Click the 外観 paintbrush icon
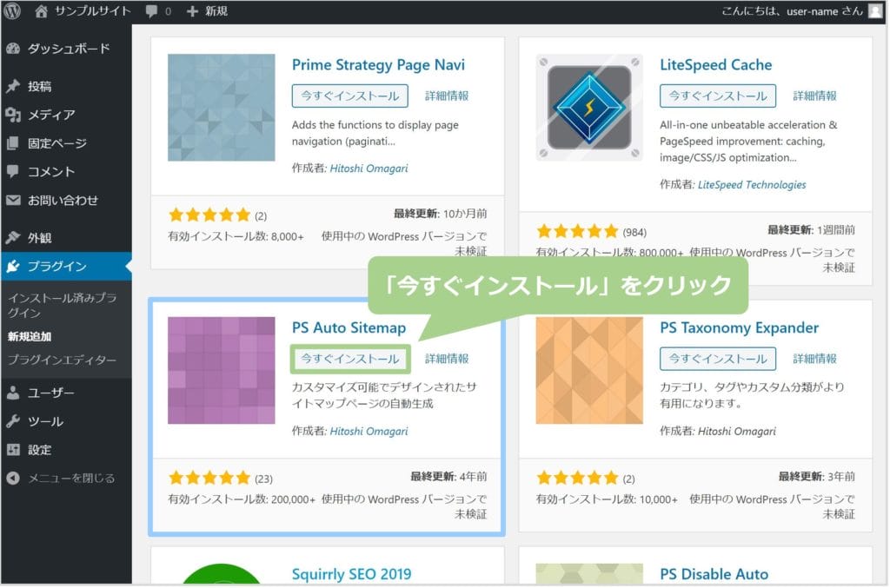 coord(13,238)
